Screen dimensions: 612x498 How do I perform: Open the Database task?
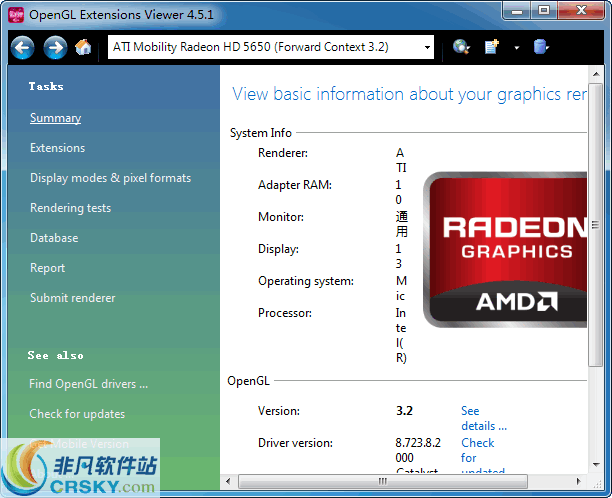click(54, 238)
